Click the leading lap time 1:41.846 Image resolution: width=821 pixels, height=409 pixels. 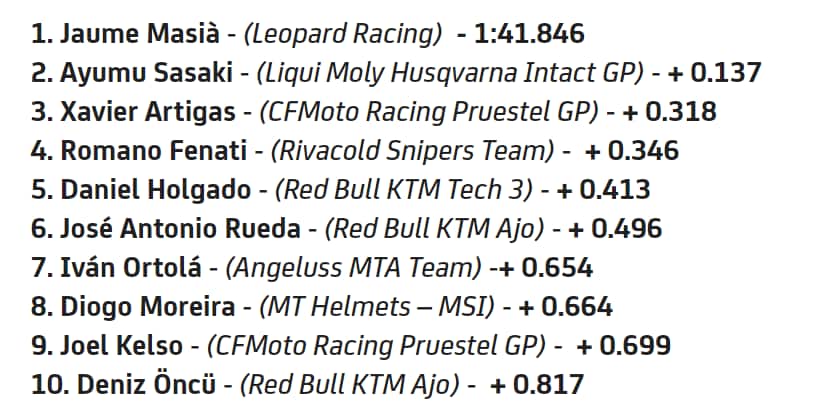pyautogui.click(x=521, y=34)
